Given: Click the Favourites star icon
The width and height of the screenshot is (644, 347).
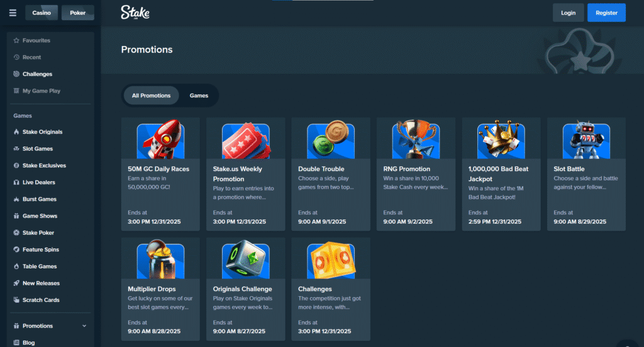Looking at the screenshot, I should (x=16, y=40).
